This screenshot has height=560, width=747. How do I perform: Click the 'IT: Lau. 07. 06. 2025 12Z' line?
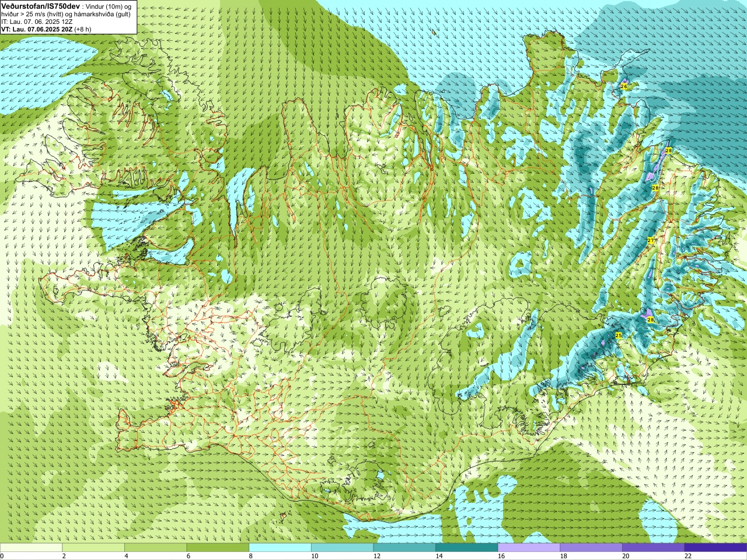click(37, 22)
